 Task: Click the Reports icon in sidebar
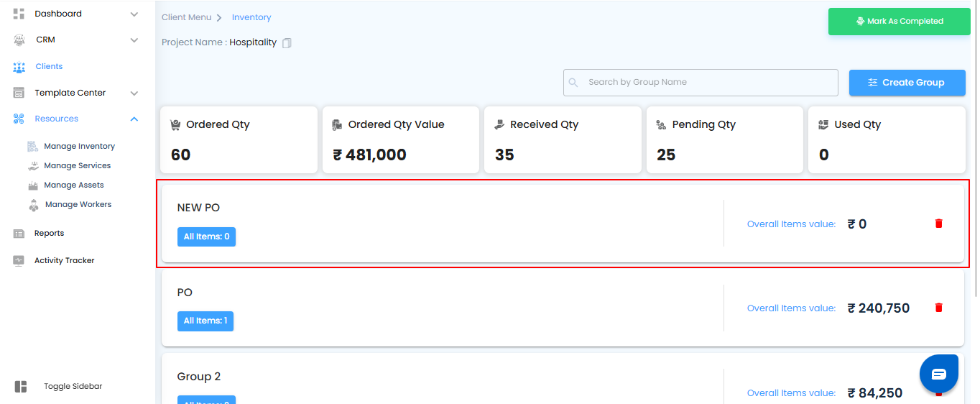tap(19, 234)
